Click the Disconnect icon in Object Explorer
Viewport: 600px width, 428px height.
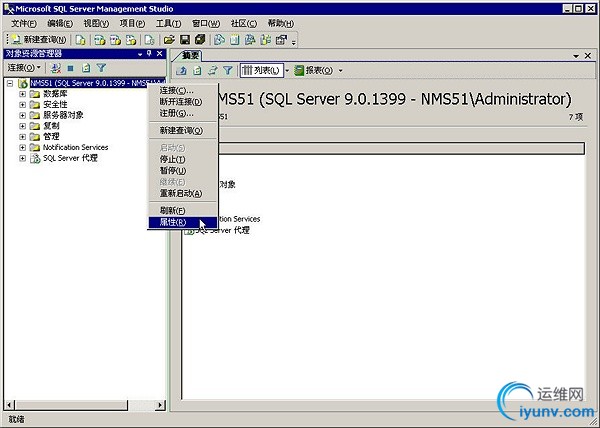click(x=56, y=68)
